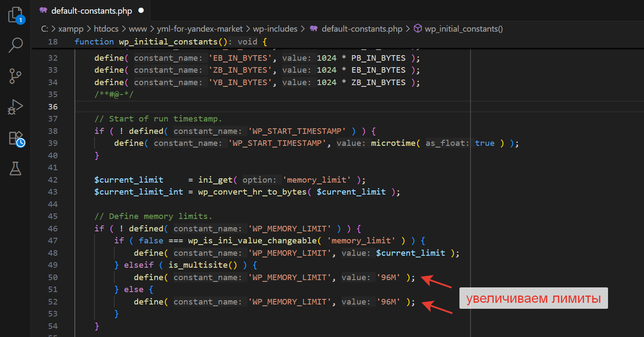Click the sticky scroll function header line
This screenshot has height=337, width=644.
click(171, 41)
